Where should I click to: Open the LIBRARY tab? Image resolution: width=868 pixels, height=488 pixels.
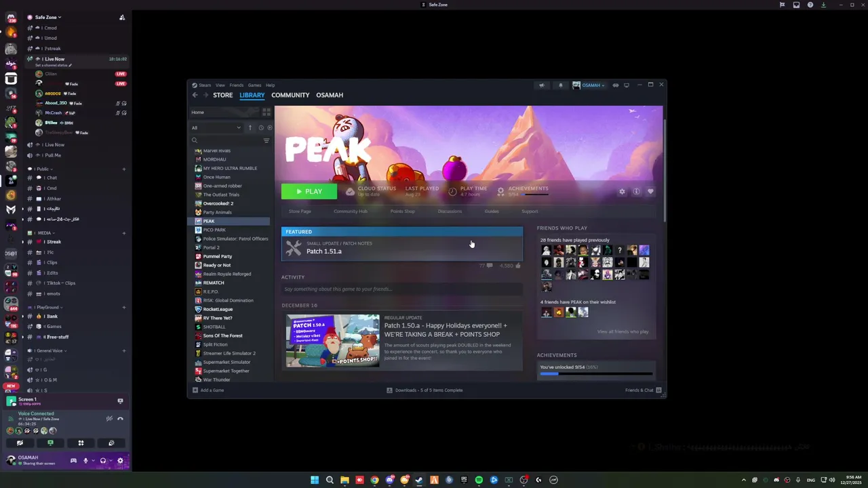252,95
